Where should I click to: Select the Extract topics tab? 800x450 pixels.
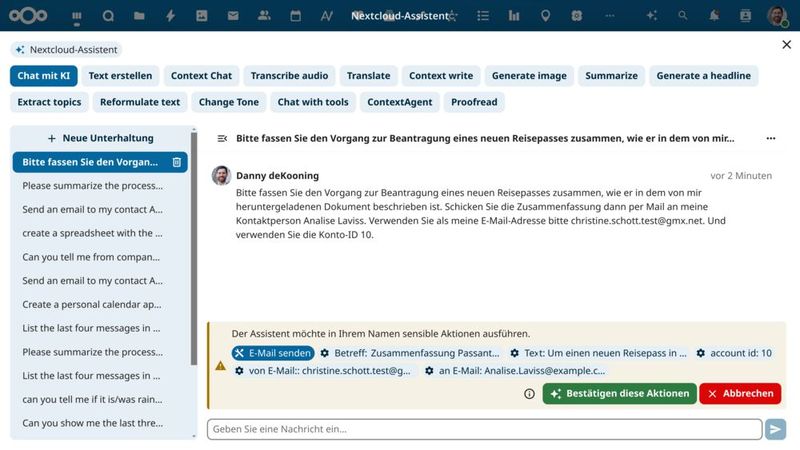49,102
